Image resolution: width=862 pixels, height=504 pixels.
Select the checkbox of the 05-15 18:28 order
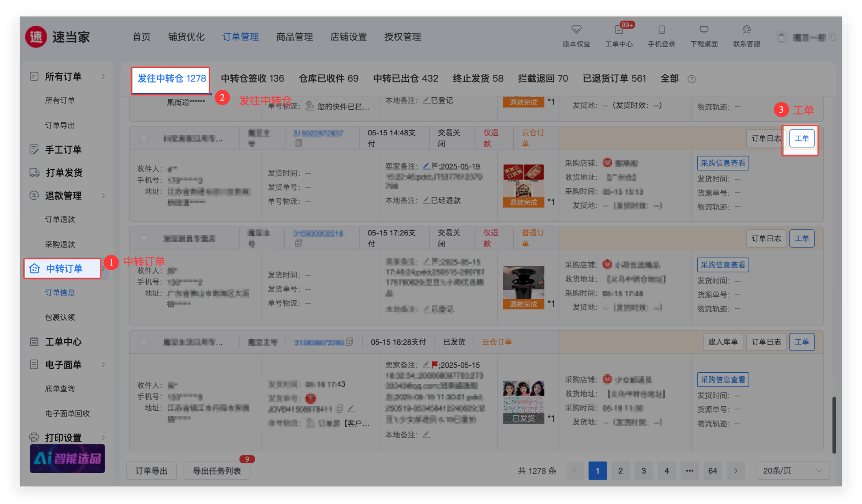point(144,342)
